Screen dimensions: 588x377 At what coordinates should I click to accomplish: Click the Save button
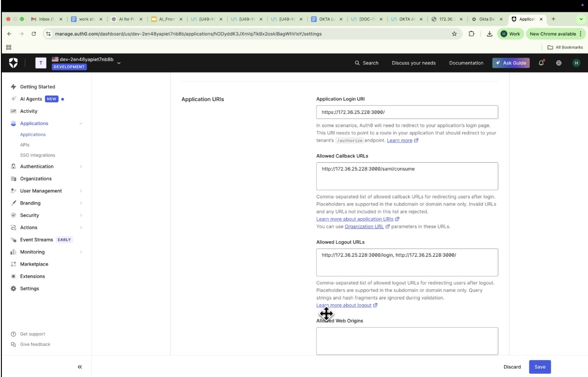pos(540,367)
